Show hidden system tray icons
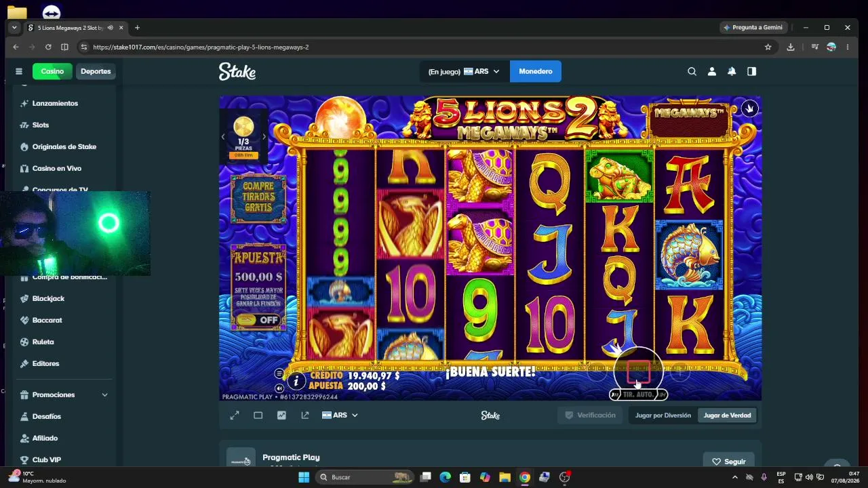Screen dimensions: 868x488 point(734,477)
